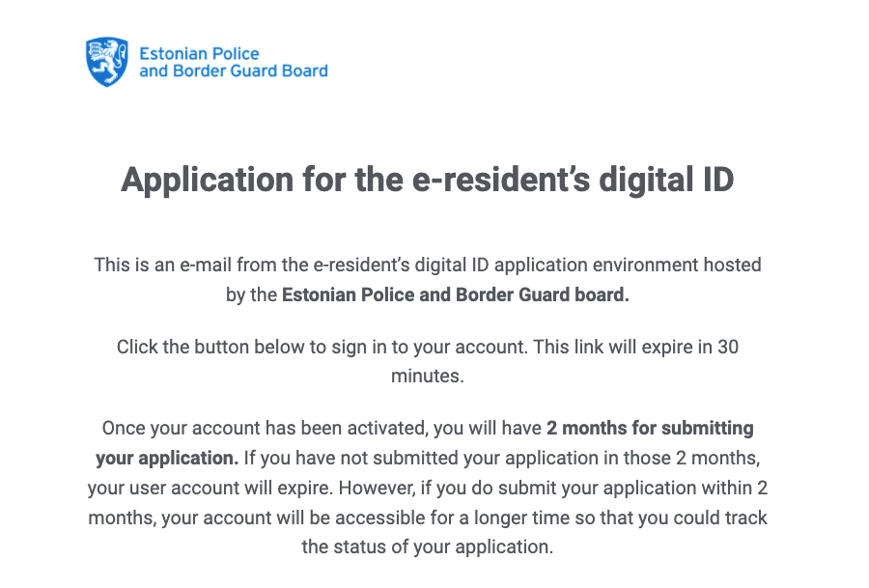
Task: Click the "Click the button below to sign in" sentence
Action: coord(322,348)
